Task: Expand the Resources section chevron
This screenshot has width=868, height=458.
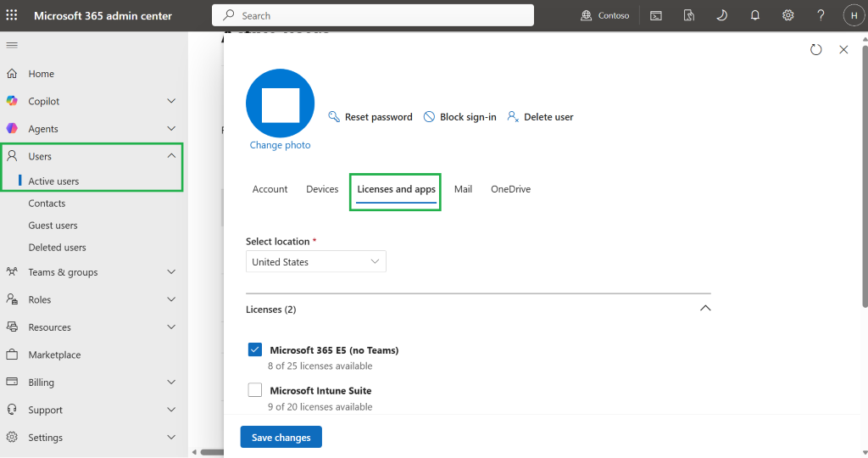Action: [171, 327]
